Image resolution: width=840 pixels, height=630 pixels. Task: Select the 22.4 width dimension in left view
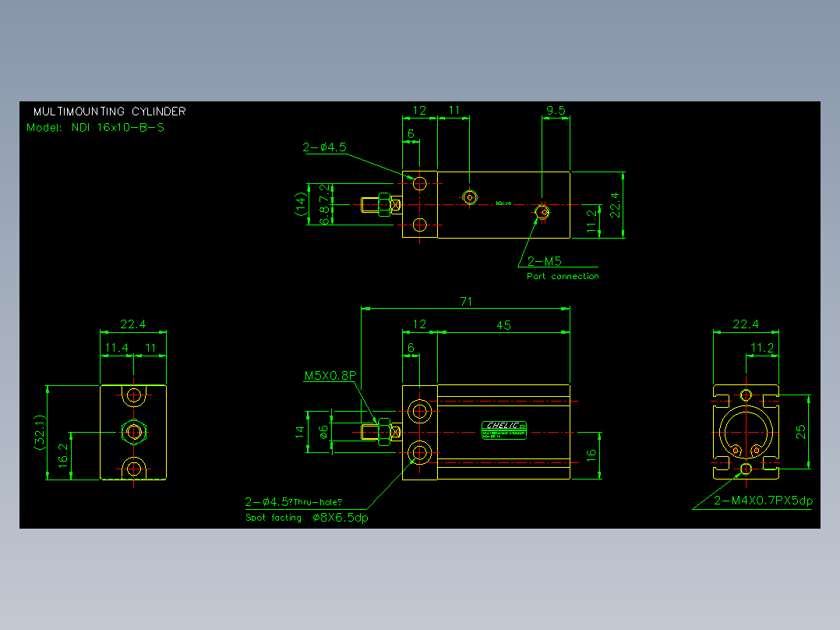(132, 324)
